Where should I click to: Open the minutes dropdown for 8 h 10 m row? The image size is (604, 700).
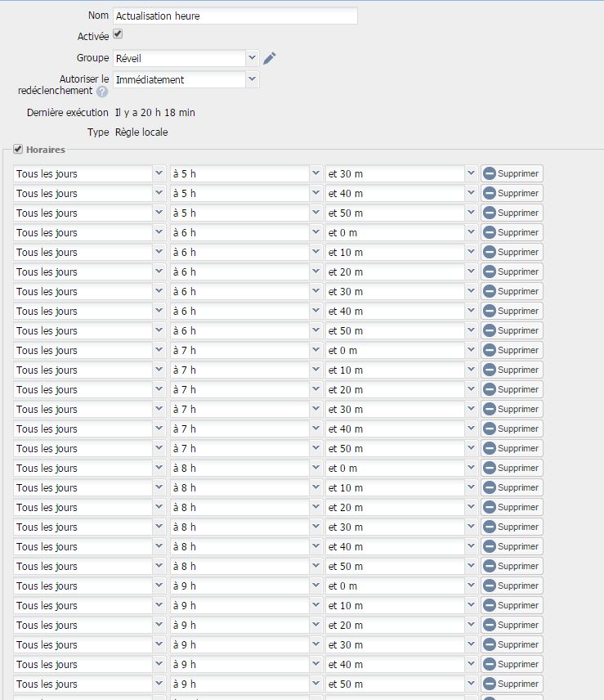coord(400,487)
